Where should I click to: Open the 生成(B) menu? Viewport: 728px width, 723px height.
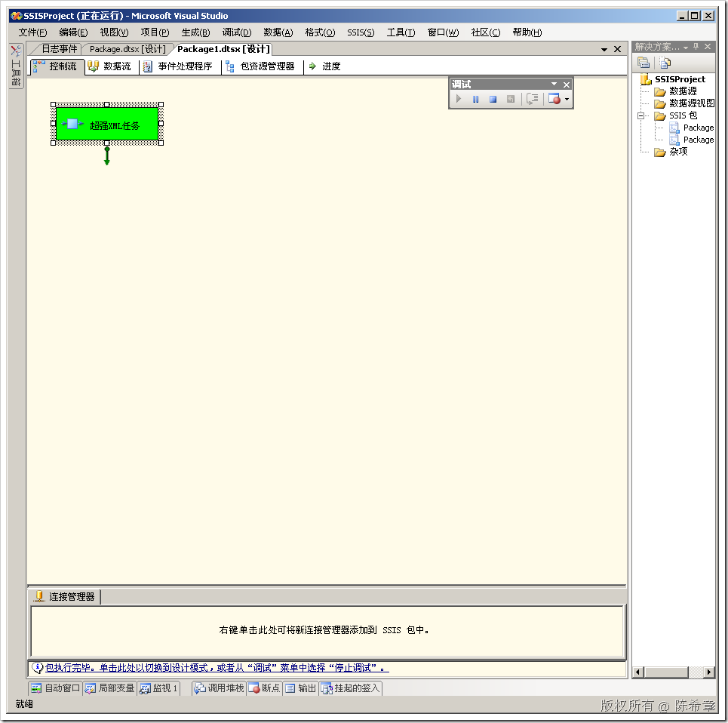tap(195, 32)
